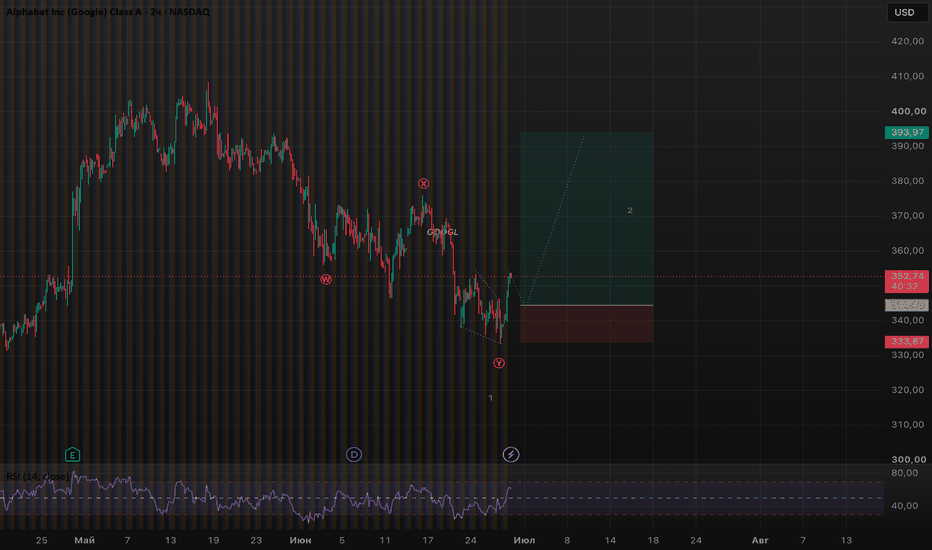Click the earnings E icon on timeline
This screenshot has width=932, height=550.
72,455
